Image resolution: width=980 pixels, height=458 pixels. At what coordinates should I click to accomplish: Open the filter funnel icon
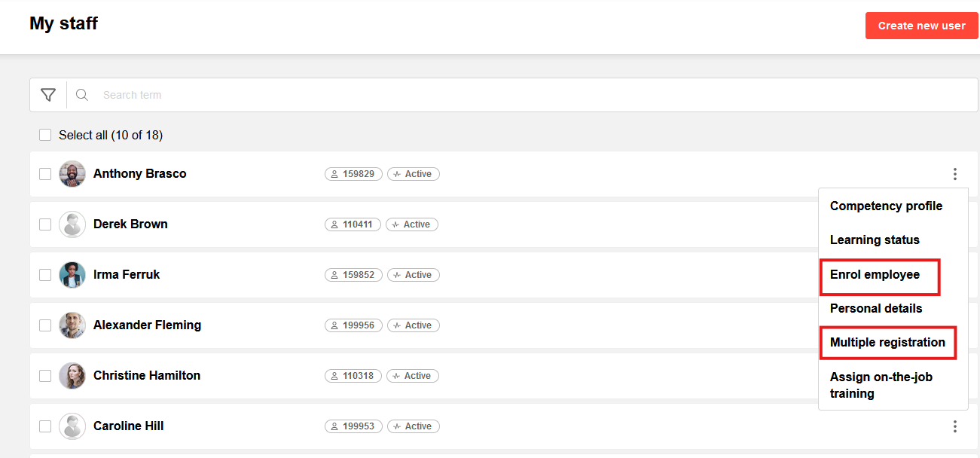[x=48, y=95]
